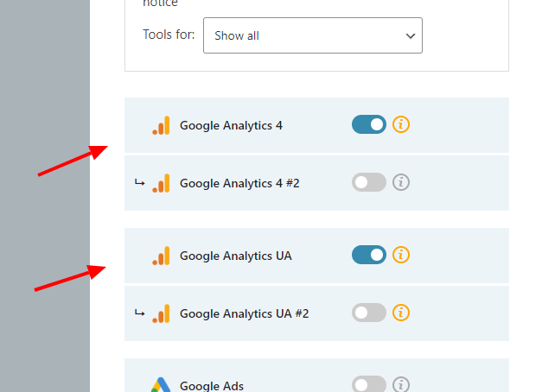Viewport: 542px width, 392px height.
Task: Open info icon for Google Ads
Action: tap(401, 385)
